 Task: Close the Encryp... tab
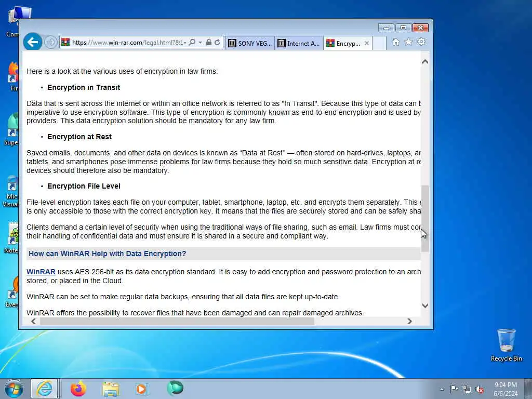(x=366, y=43)
